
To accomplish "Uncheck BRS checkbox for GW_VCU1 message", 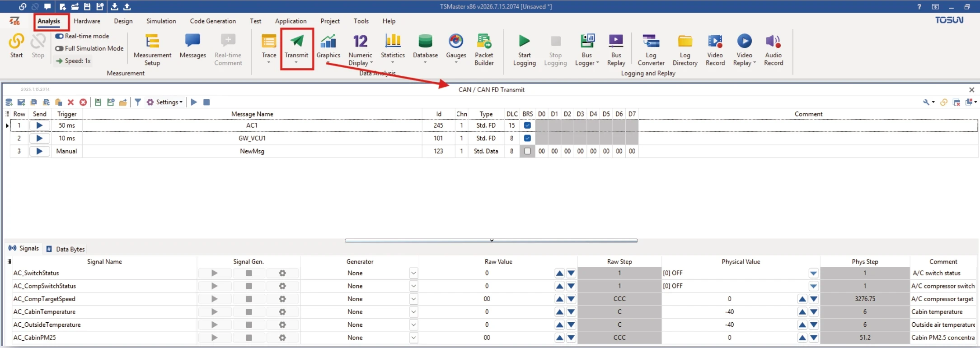I will [x=527, y=138].
